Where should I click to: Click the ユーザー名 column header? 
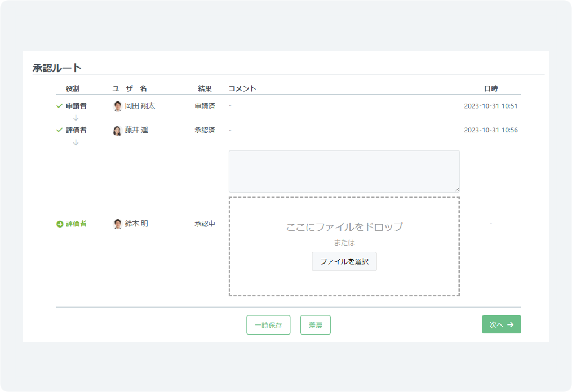coord(130,88)
